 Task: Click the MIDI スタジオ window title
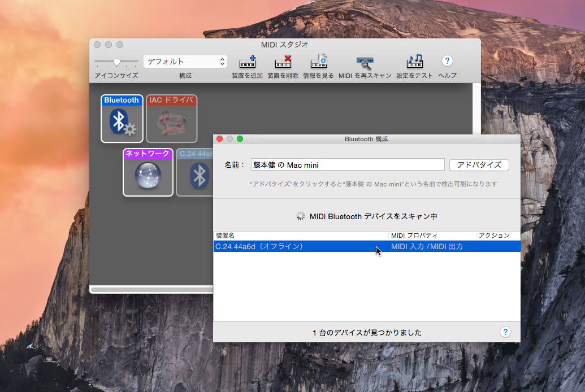(285, 45)
